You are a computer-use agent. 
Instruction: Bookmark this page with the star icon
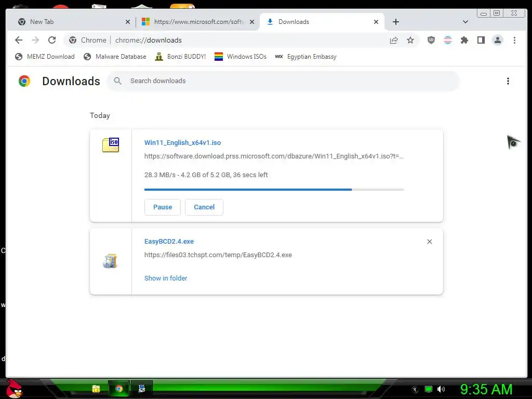pyautogui.click(x=410, y=41)
